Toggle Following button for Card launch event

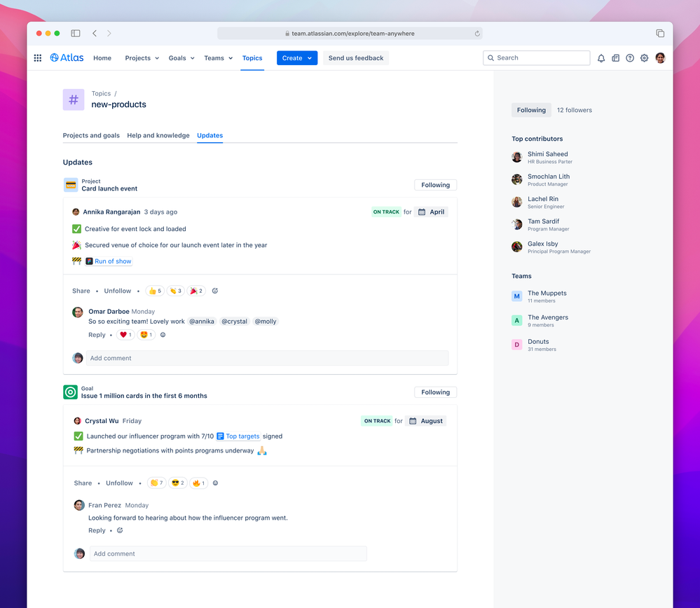point(435,185)
